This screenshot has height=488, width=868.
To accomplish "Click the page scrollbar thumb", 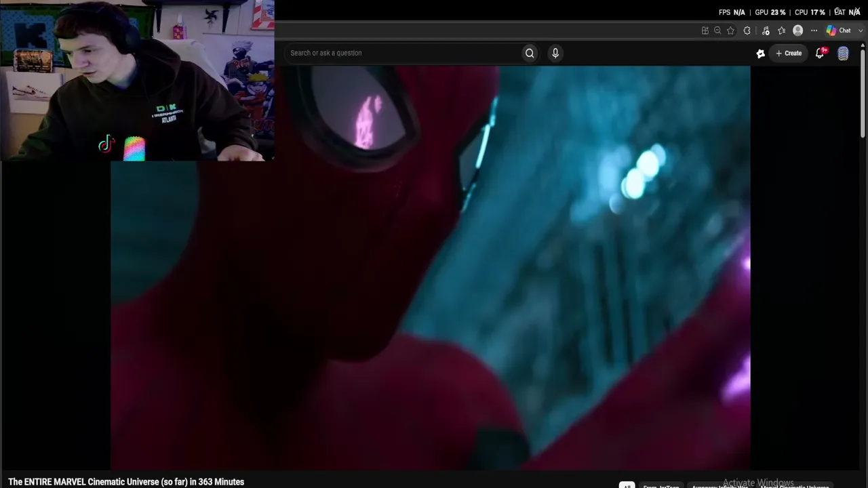I will click(863, 92).
